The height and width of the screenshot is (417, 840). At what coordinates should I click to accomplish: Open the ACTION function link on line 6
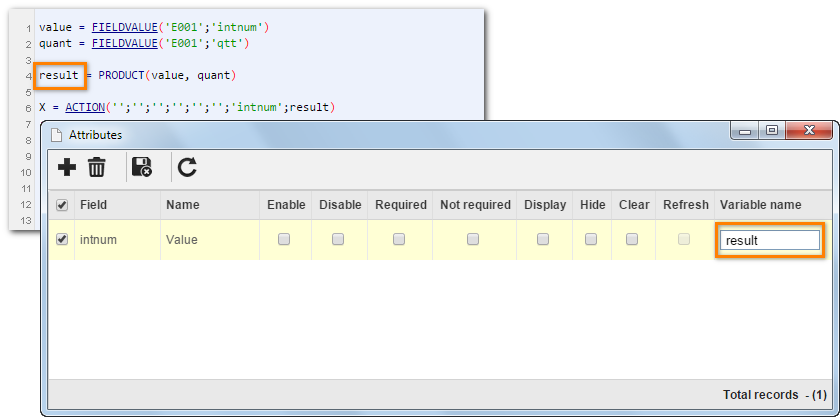[x=85, y=108]
